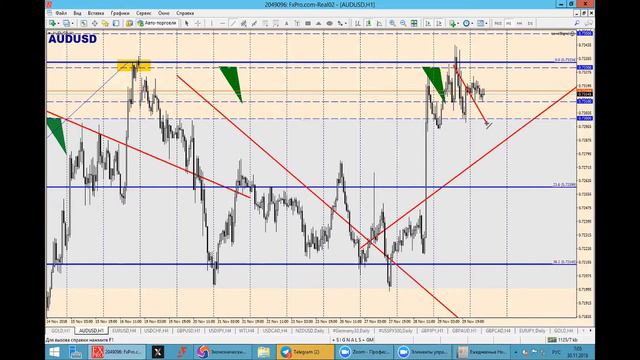Open Telegram from the taskbar
The width and height of the screenshot is (640, 360).
pyautogui.click(x=305, y=352)
